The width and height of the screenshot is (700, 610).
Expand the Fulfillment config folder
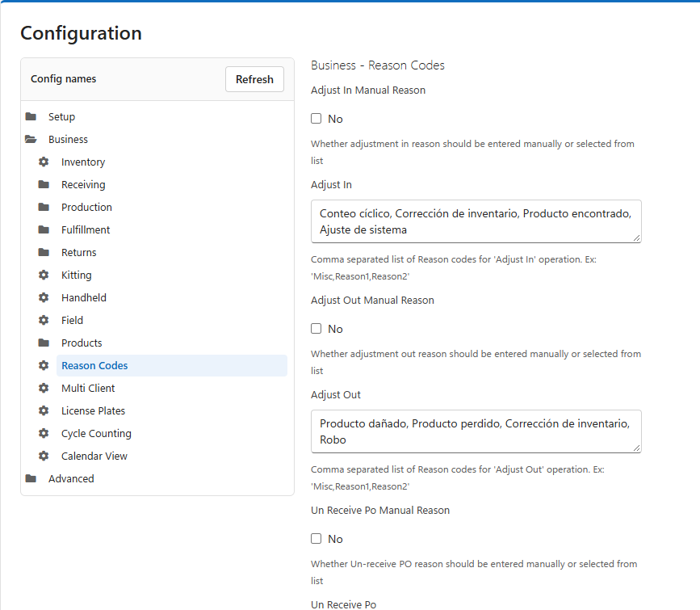(x=86, y=229)
